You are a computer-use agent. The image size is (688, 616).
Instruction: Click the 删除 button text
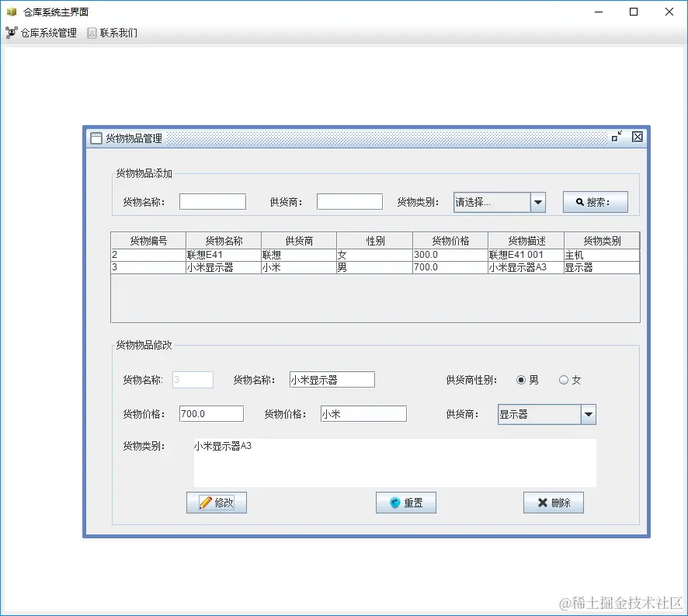(x=561, y=503)
